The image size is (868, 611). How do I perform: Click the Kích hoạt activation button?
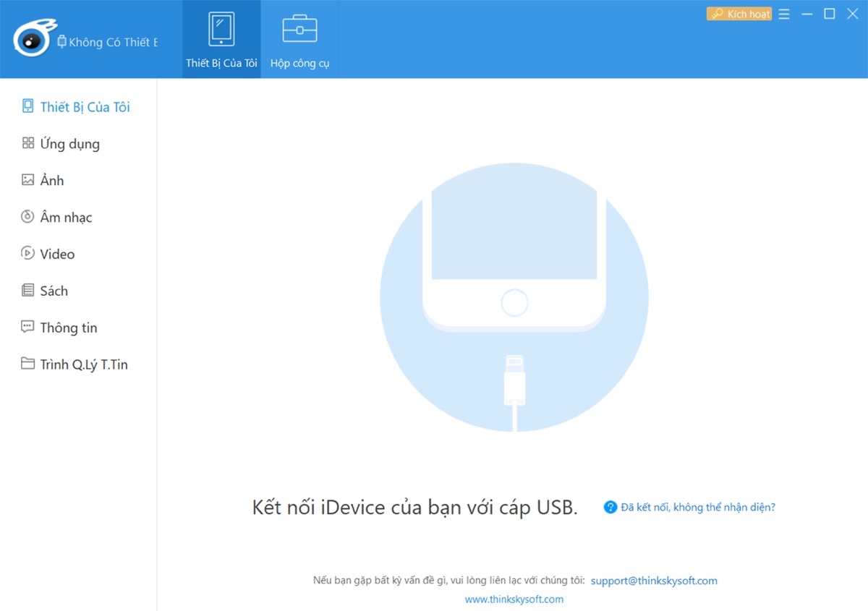[x=739, y=13]
